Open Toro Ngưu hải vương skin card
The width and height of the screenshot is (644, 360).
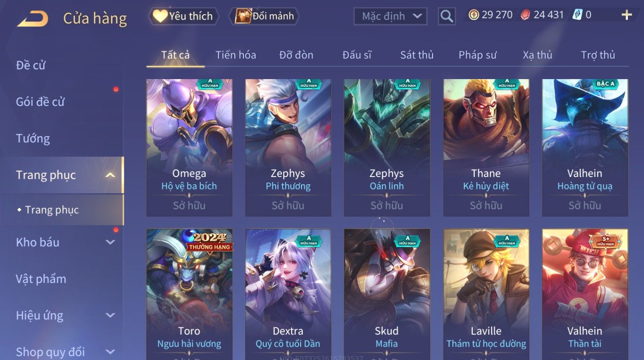click(x=189, y=294)
